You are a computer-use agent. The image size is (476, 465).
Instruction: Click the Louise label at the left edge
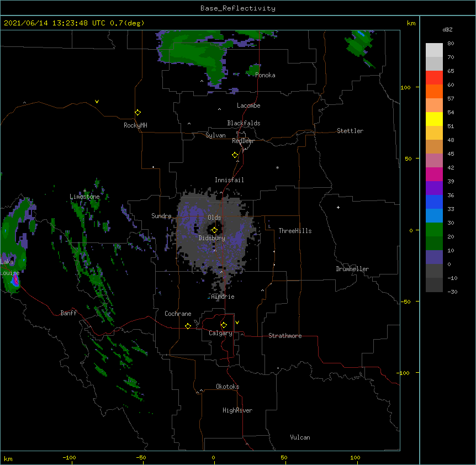(x=10, y=273)
